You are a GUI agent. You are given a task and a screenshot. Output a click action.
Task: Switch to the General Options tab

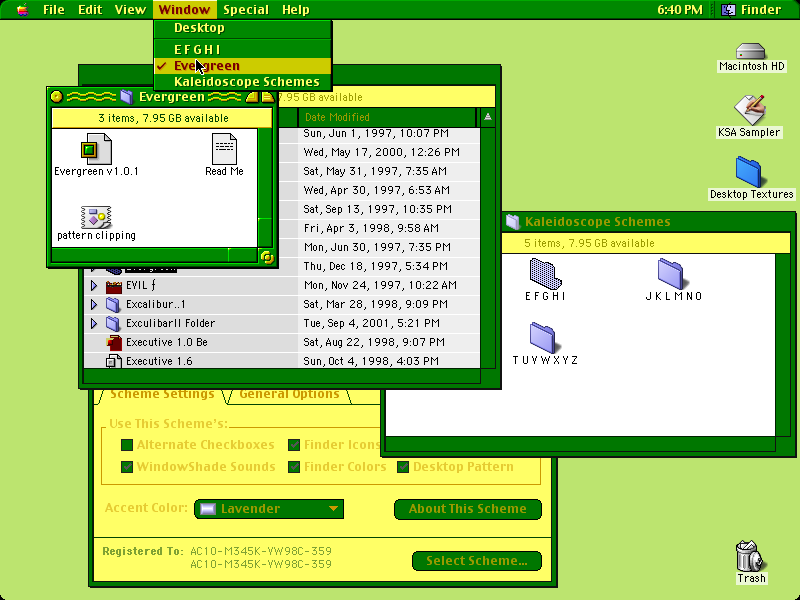coord(289,394)
